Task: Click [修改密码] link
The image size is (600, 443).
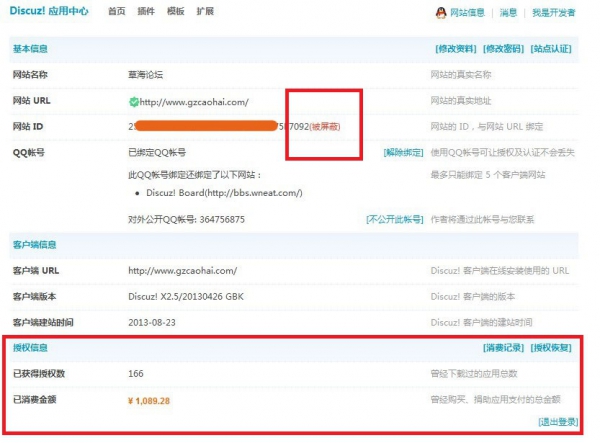Action: tap(503, 49)
